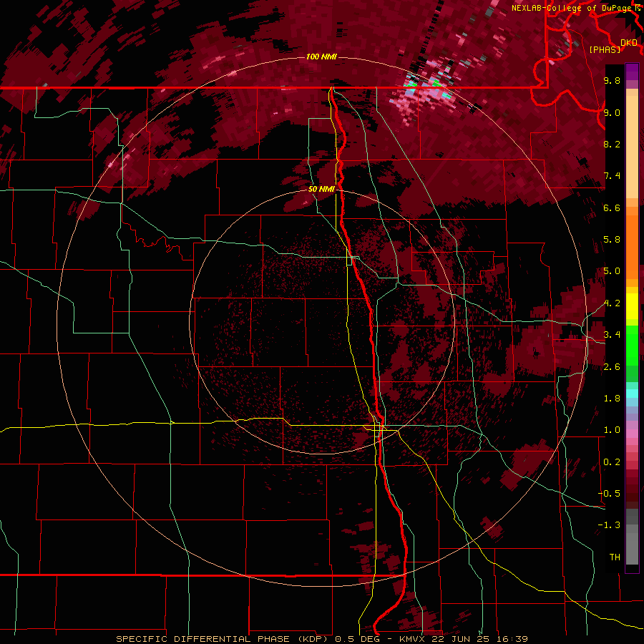644x644 pixels.
Task: Click the 50 NMI range ring label
Action: [321, 189]
